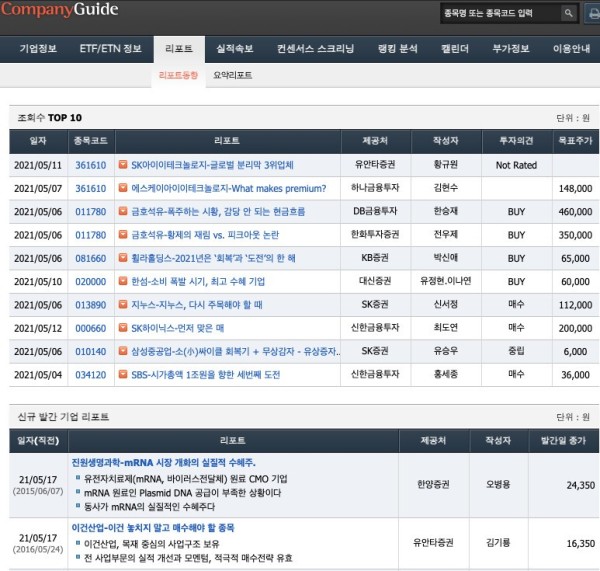Click provider 유안타증권 in TOP 10 table

375,165
